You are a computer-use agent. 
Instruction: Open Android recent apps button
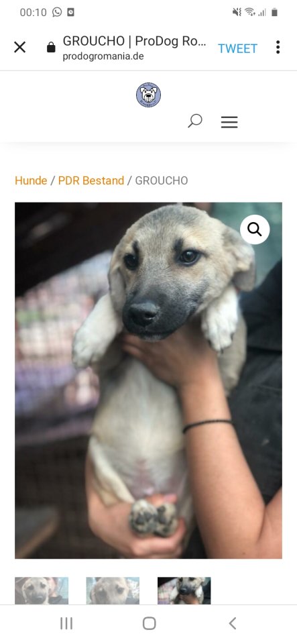tap(66, 623)
